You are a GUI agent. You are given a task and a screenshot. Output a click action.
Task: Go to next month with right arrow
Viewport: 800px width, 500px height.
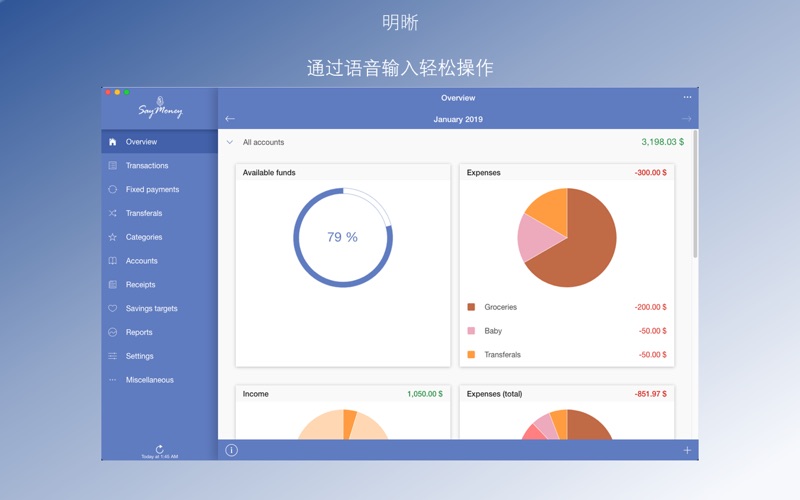tap(687, 119)
